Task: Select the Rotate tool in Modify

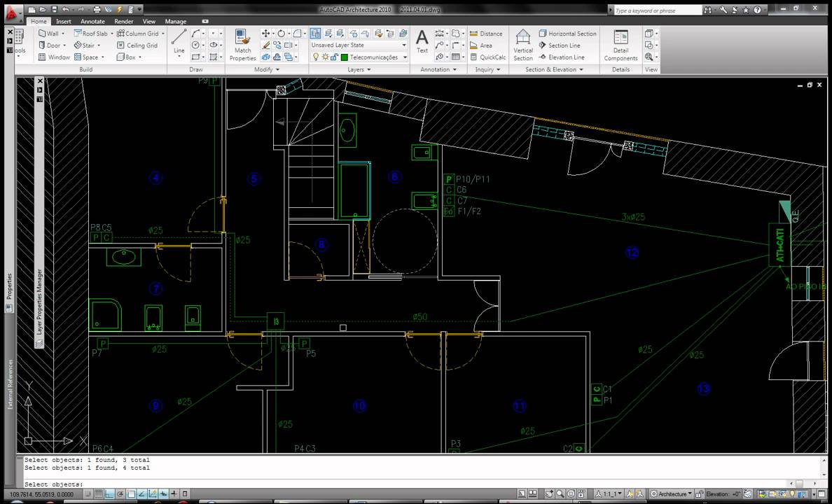Action: point(282,34)
